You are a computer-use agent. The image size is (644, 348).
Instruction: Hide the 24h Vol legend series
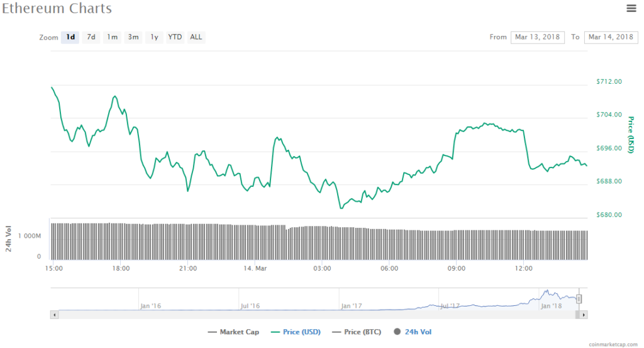(x=413, y=332)
